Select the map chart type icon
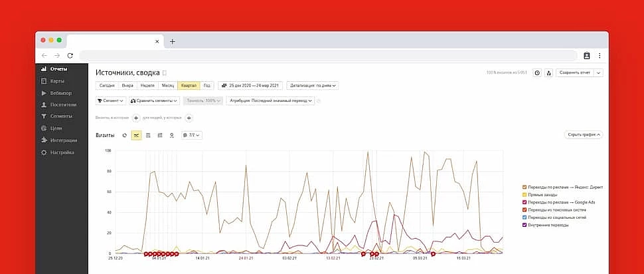The width and height of the screenshot is (644, 274). (172, 135)
